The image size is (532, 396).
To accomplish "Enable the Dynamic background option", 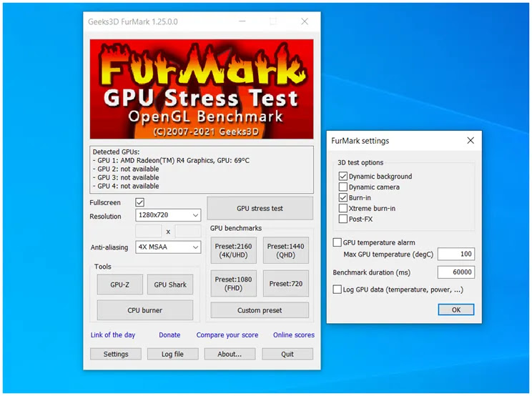I will click(343, 177).
